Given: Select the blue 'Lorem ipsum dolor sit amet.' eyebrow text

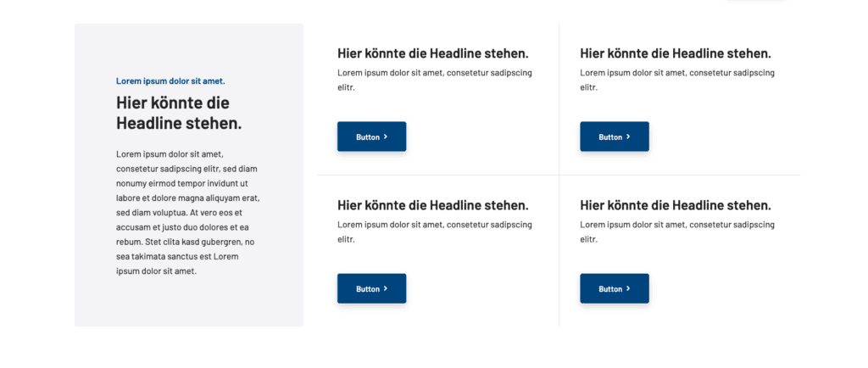Looking at the screenshot, I should coord(170,81).
